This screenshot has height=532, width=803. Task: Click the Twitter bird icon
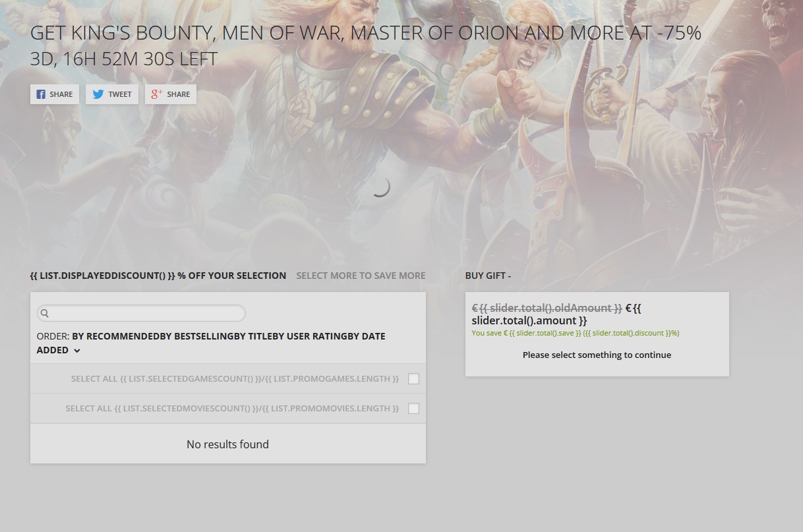(x=98, y=94)
